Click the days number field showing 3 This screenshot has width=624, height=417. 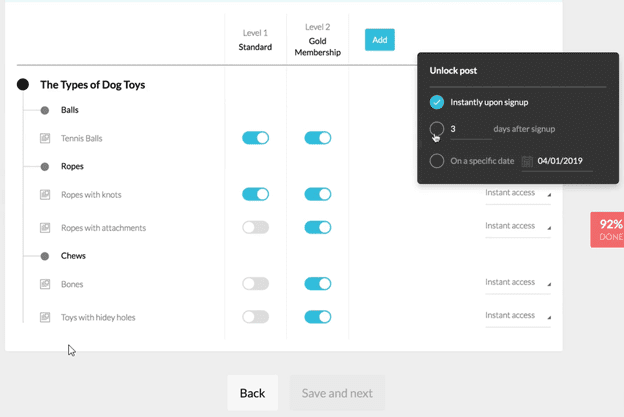(x=471, y=129)
